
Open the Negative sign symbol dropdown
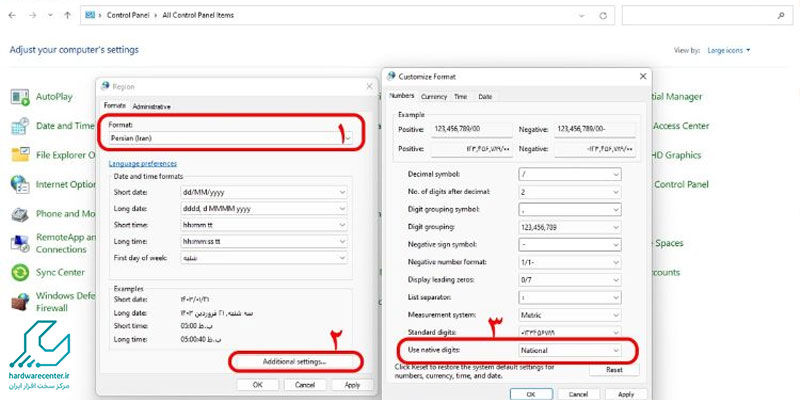point(570,244)
